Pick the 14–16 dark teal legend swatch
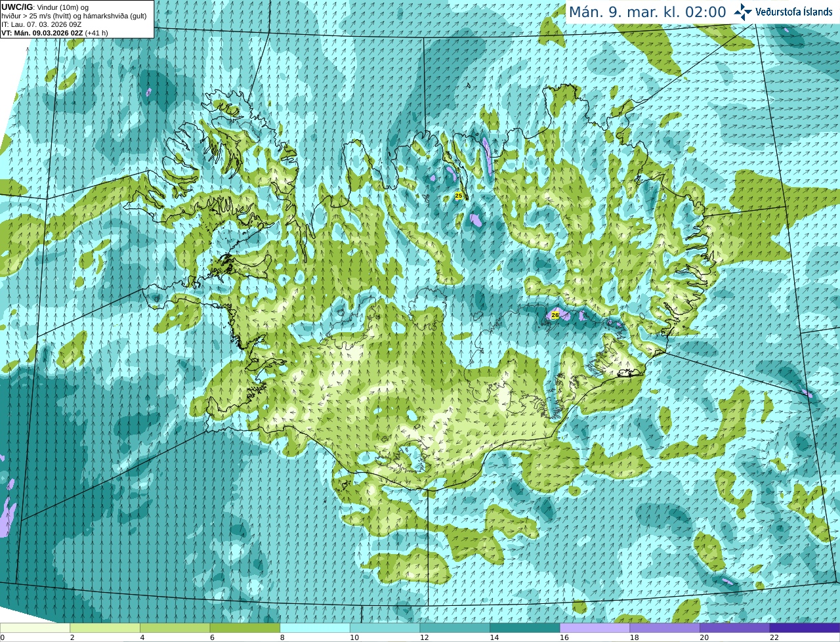 525,628
